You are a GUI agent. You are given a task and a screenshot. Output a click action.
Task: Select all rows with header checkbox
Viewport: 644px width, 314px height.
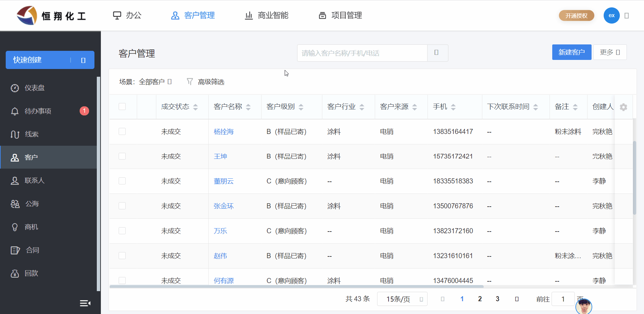pyautogui.click(x=122, y=107)
